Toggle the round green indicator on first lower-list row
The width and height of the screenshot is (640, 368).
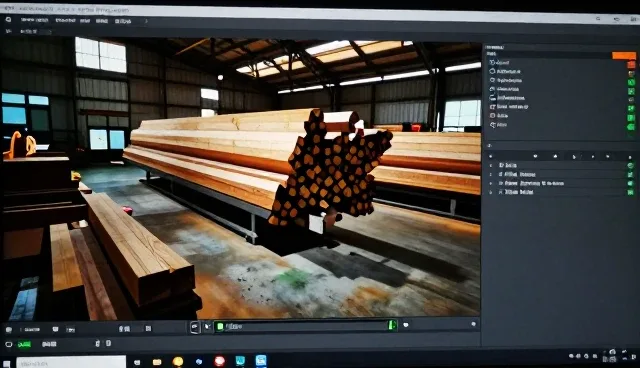[x=630, y=166]
